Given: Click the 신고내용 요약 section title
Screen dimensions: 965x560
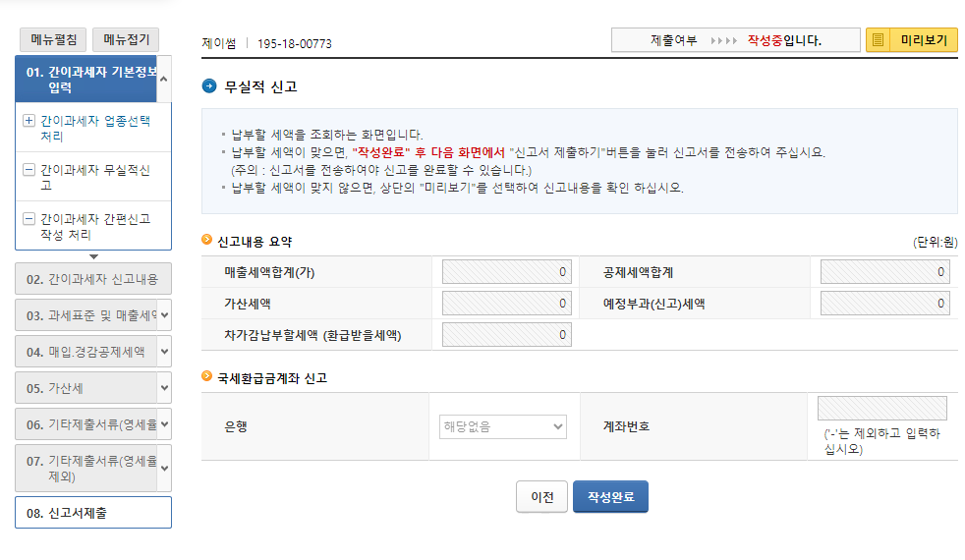Looking at the screenshot, I should pyautogui.click(x=255, y=242).
